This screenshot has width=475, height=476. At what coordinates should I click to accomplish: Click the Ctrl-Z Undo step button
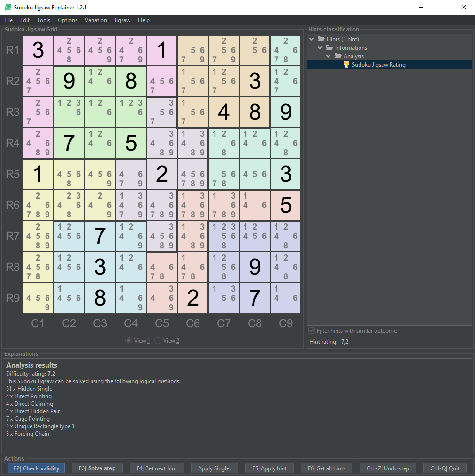(x=388, y=468)
